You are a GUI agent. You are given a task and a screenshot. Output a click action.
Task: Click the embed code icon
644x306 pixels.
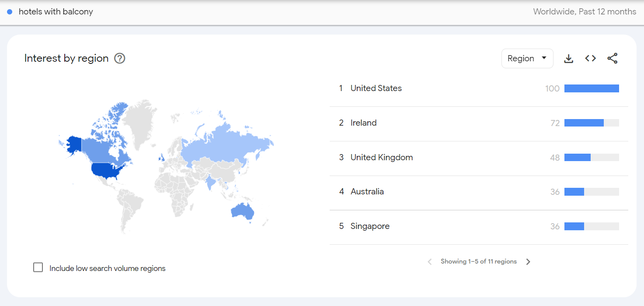point(590,59)
